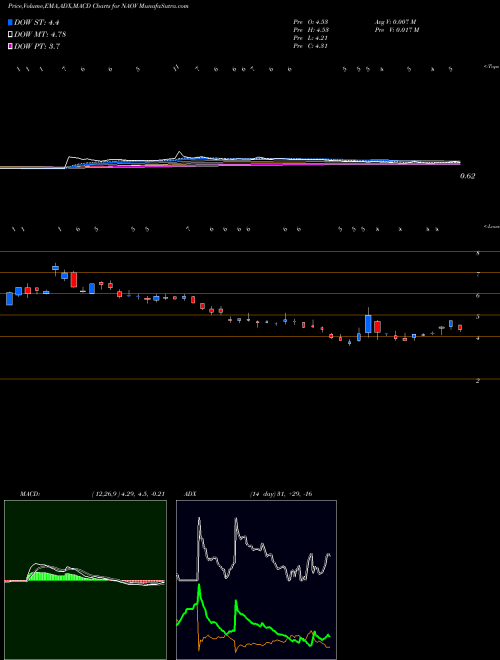Click the blue DOW ST legend swatch
The width and height of the screenshot is (500, 660).
pyautogui.click(x=11, y=23)
